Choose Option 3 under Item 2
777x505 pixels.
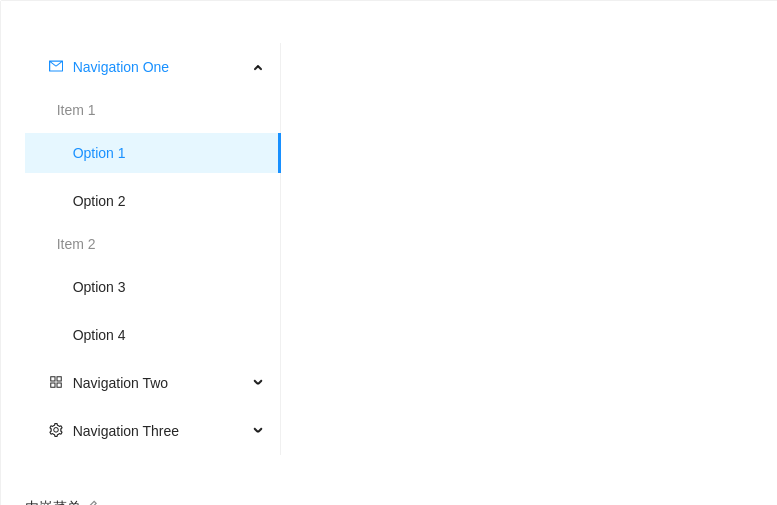click(153, 287)
